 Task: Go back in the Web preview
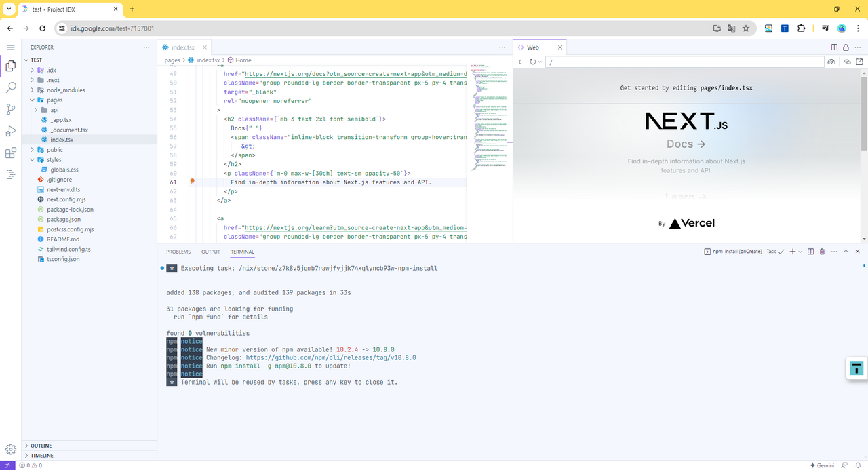521,62
